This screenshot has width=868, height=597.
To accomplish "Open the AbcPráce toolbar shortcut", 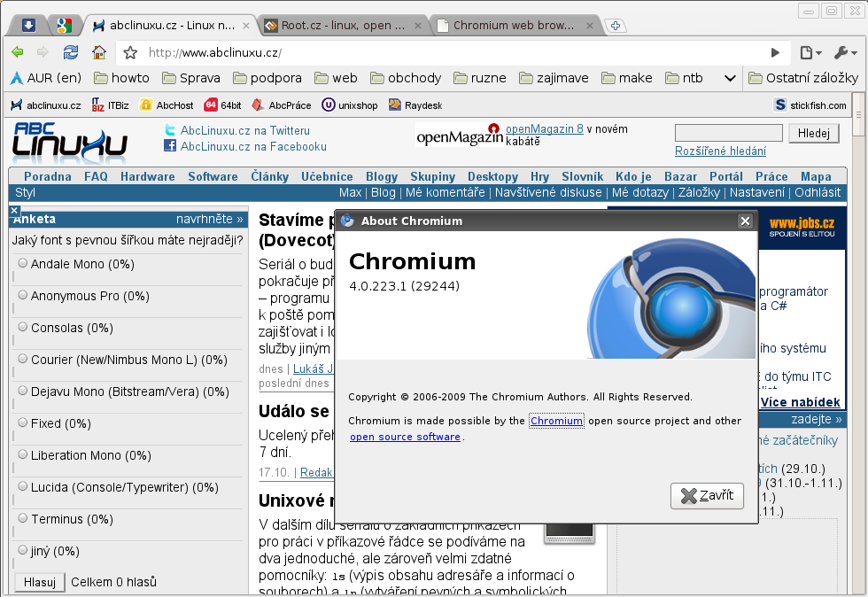I will 282,105.
